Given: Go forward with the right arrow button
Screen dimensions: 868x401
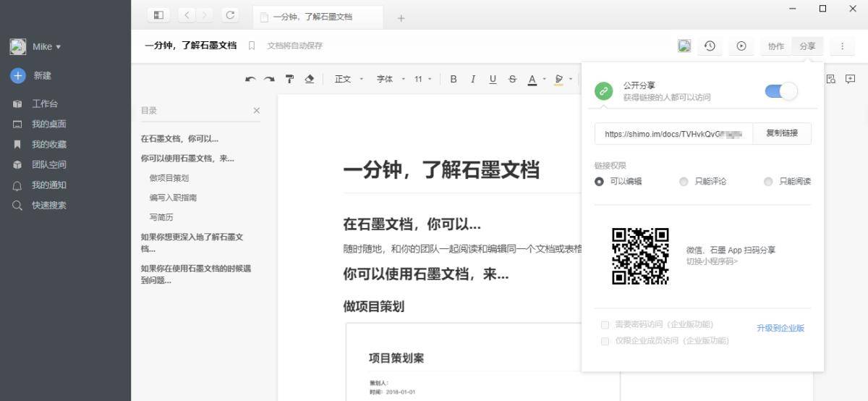Looking at the screenshot, I should 205,15.
